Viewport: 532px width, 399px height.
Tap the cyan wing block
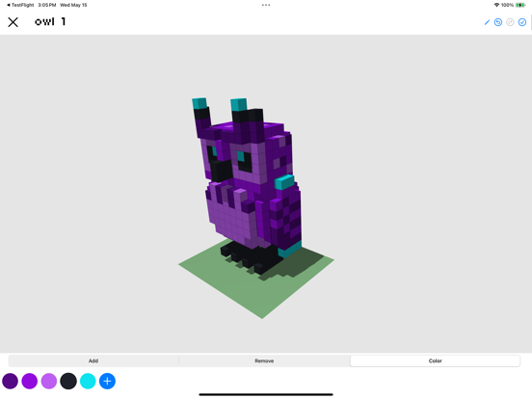point(284,182)
